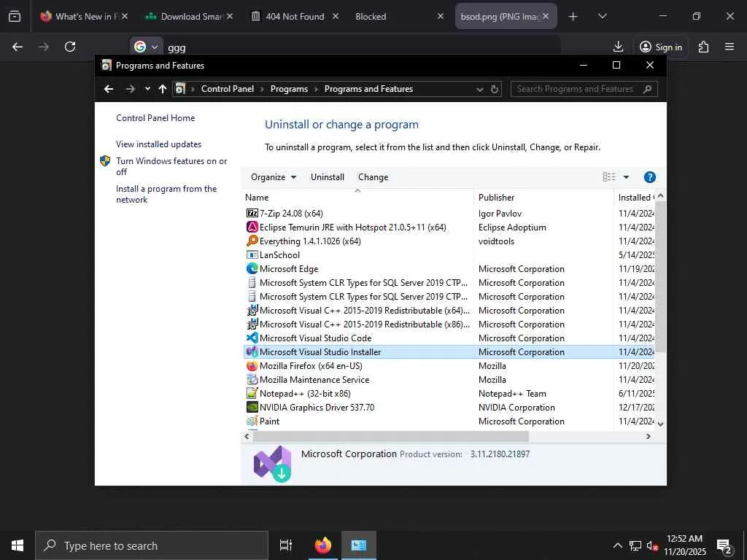Click the Visual Studio Installer row icon
This screenshot has width=747, height=560.
click(x=252, y=352)
